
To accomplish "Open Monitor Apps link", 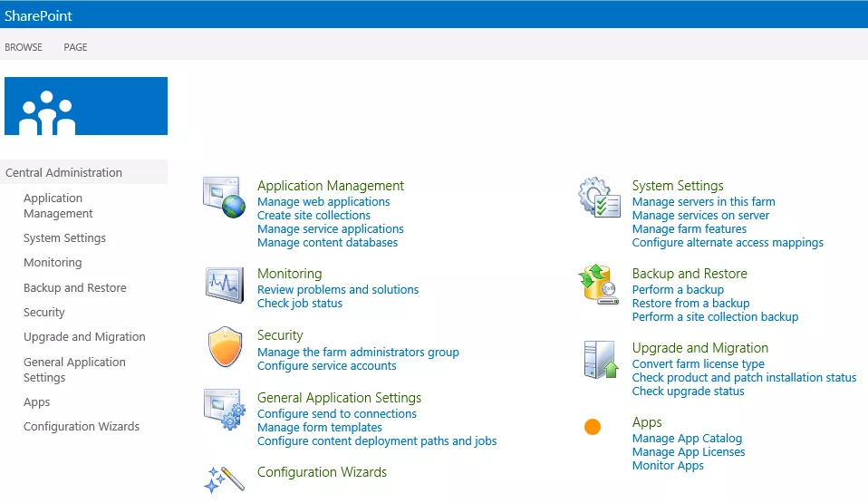I will coord(668,465).
